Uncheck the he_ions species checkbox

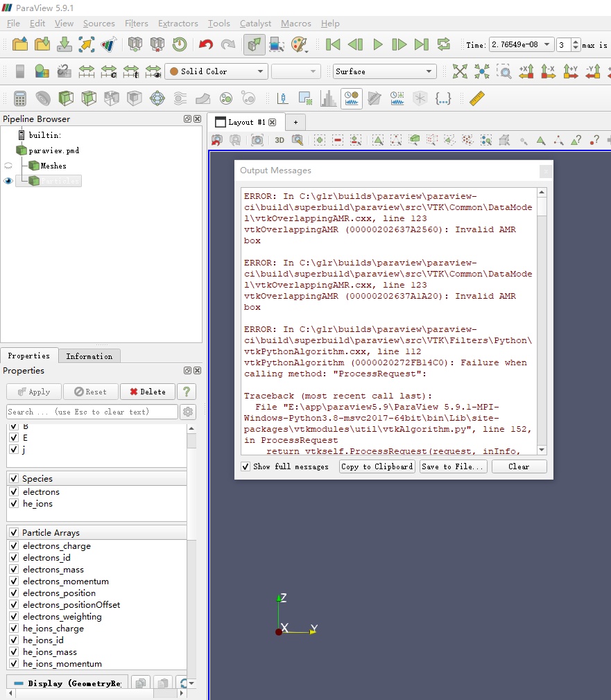tap(14, 503)
